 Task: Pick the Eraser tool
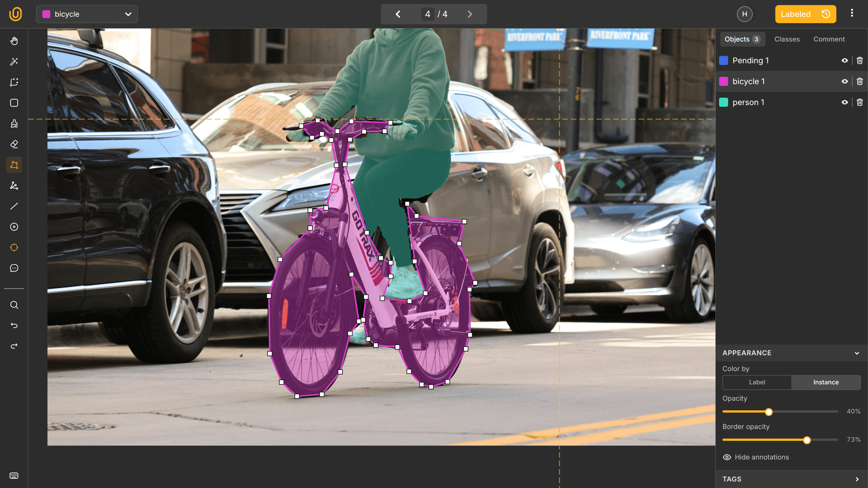click(x=14, y=144)
